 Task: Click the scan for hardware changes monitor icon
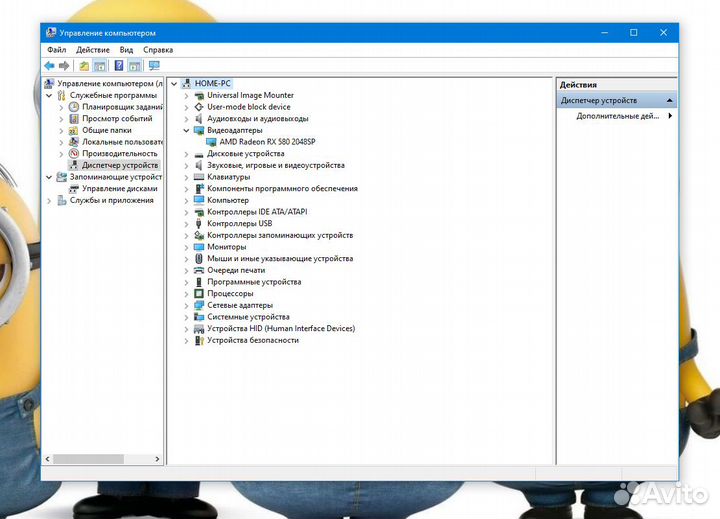pyautogui.click(x=154, y=66)
